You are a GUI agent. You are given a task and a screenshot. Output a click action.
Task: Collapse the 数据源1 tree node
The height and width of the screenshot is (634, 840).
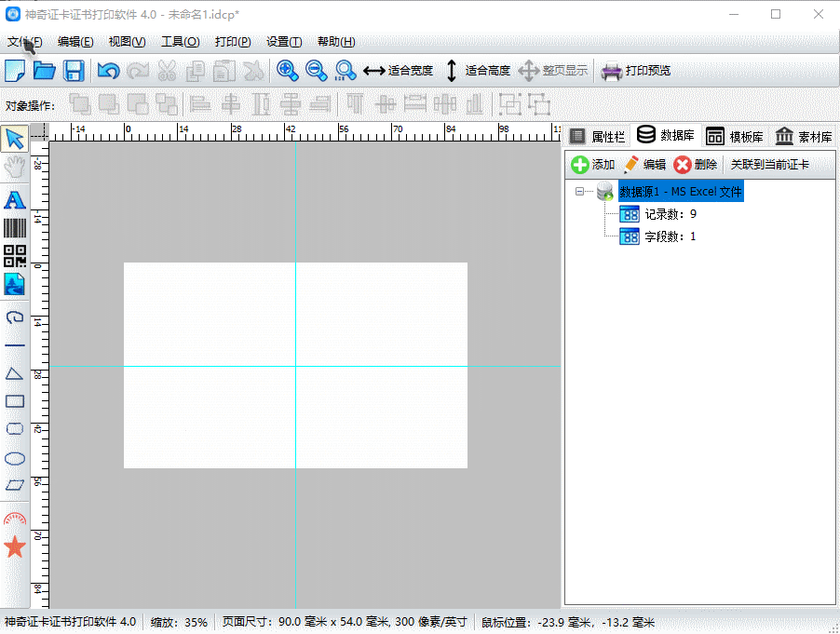pyautogui.click(x=580, y=192)
